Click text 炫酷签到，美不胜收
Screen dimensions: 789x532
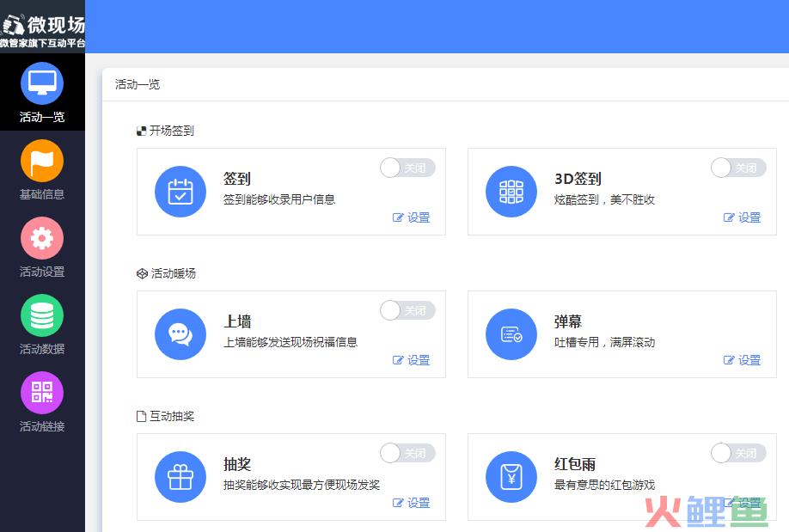tap(604, 199)
